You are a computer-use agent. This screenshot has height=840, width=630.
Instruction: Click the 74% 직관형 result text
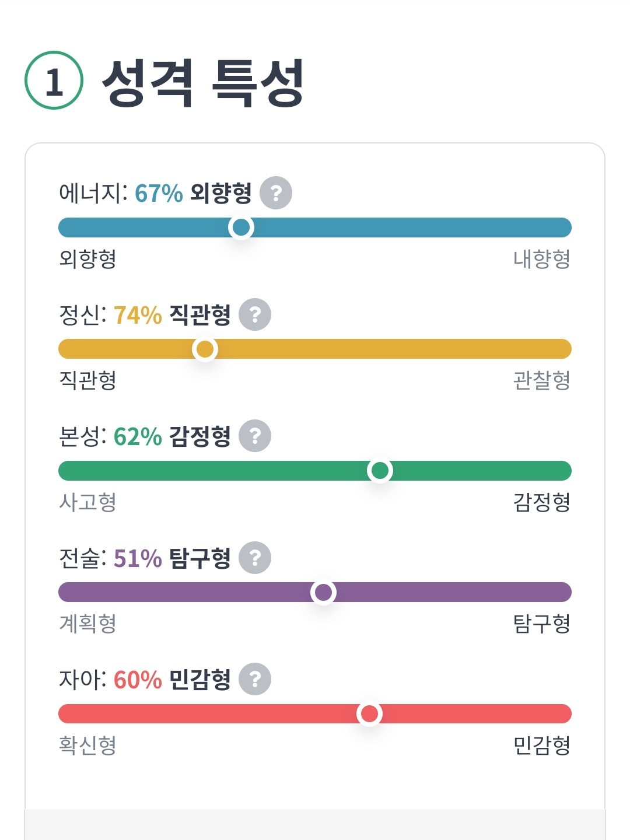[172, 315]
